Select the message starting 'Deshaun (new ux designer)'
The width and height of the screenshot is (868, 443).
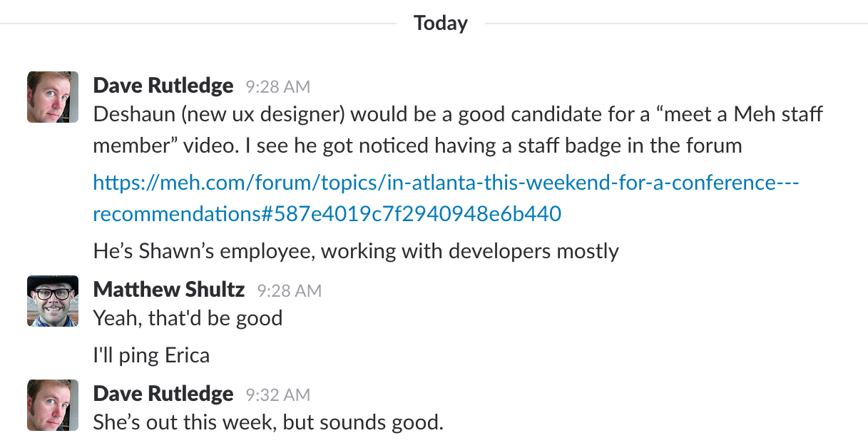[x=458, y=114]
